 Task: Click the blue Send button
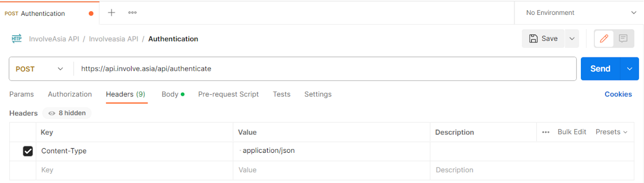[600, 69]
